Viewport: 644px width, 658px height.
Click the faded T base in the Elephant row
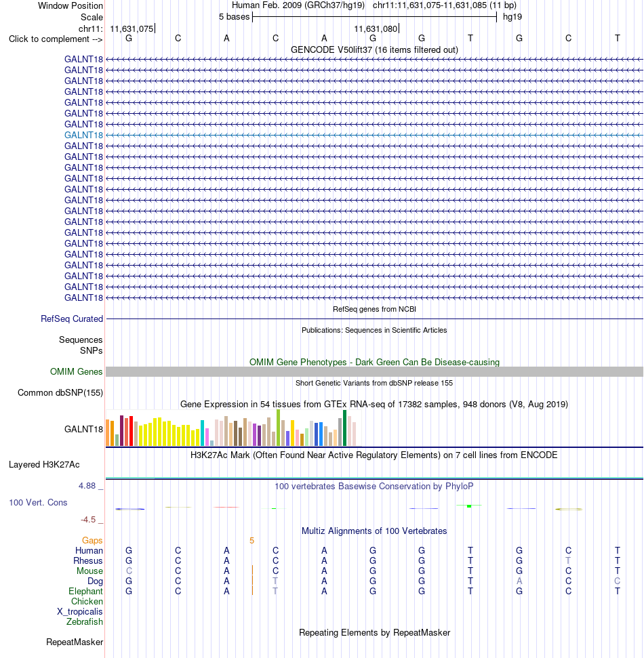(275, 592)
